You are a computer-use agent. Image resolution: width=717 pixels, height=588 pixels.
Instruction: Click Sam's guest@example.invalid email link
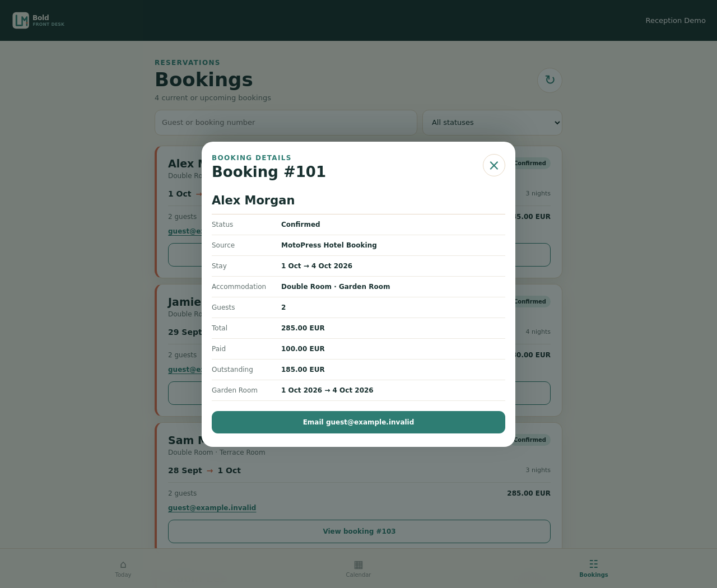(212, 508)
